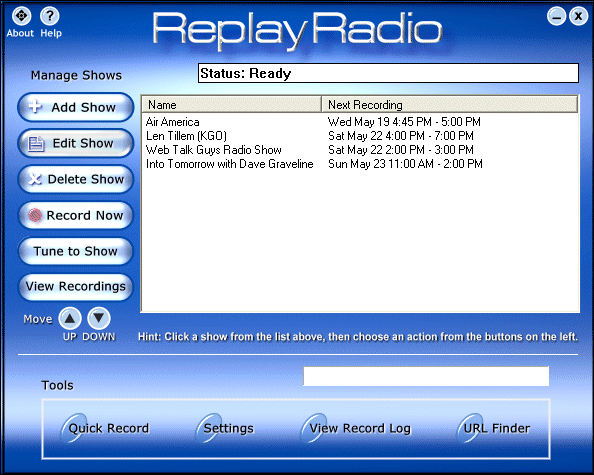Viewport: 594px width, 475px height.
Task: Sort by Next Recording column header
Action: coord(450,104)
